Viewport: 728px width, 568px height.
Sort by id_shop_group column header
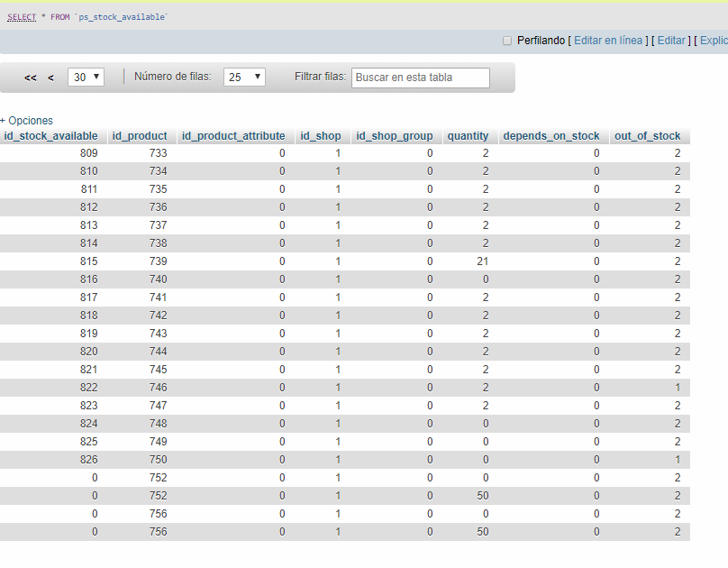[x=394, y=136]
